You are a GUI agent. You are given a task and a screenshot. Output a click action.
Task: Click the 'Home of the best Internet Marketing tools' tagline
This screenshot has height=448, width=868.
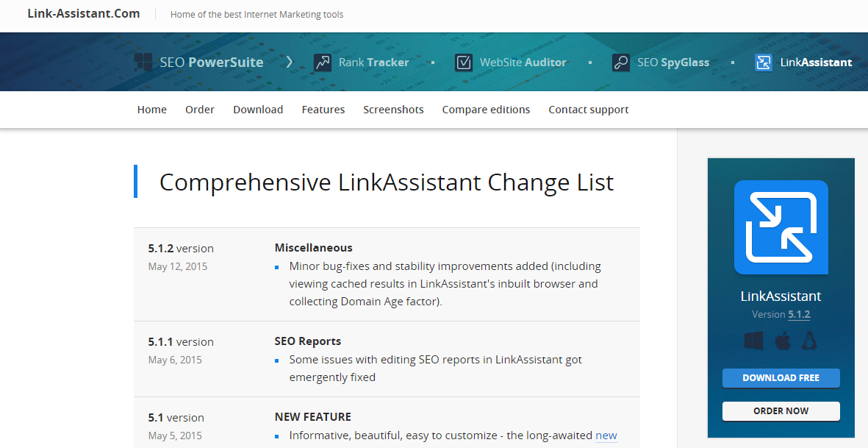click(x=257, y=15)
